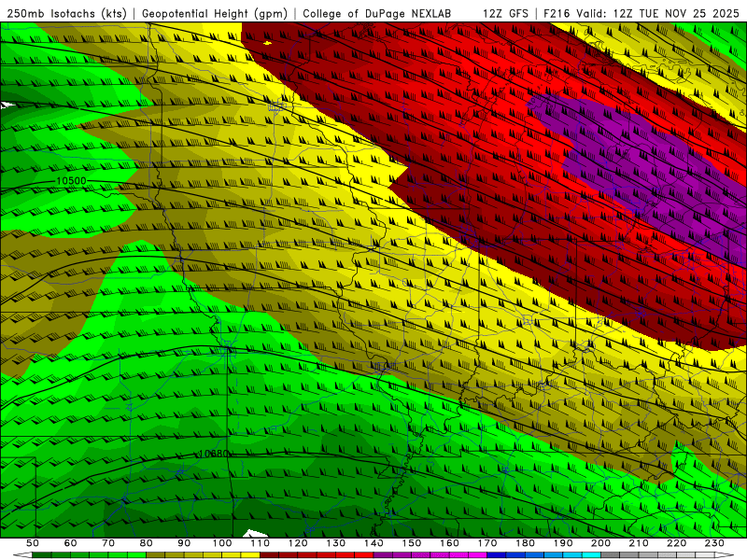Click the 210 value on the color scale
The image size is (747, 560).
(639, 543)
